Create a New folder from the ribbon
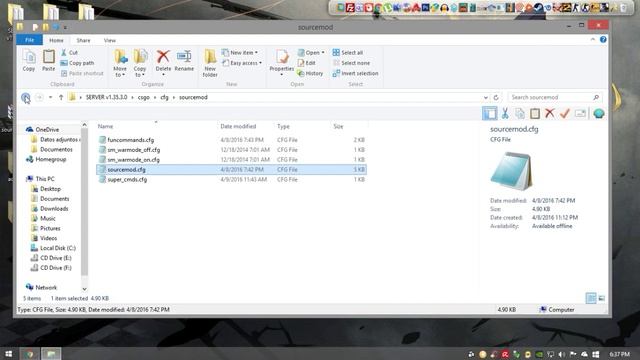 coord(210,63)
